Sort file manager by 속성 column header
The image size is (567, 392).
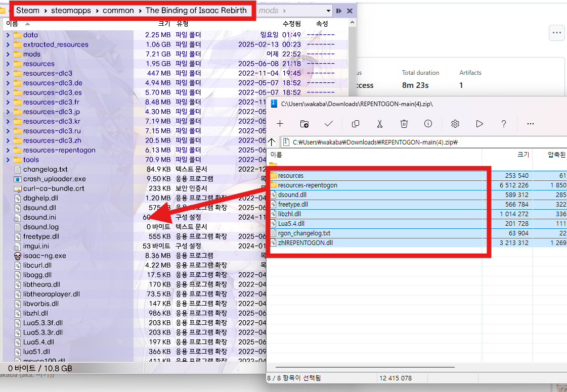[322, 24]
